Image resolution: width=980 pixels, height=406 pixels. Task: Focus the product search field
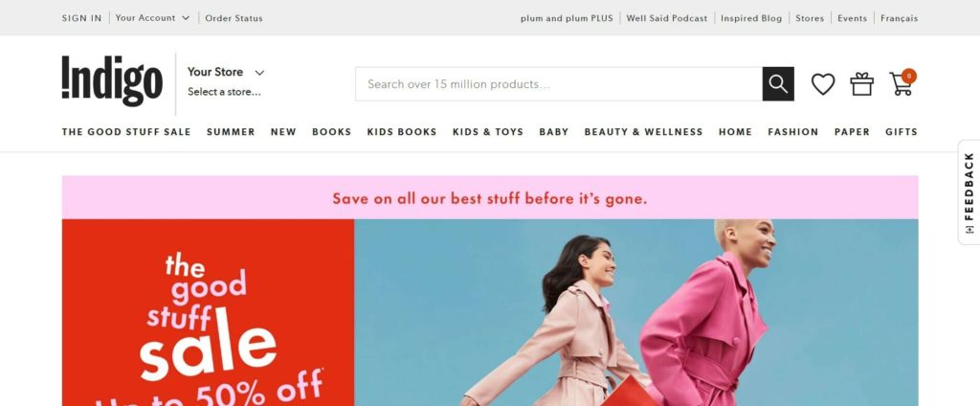pyautogui.click(x=559, y=84)
